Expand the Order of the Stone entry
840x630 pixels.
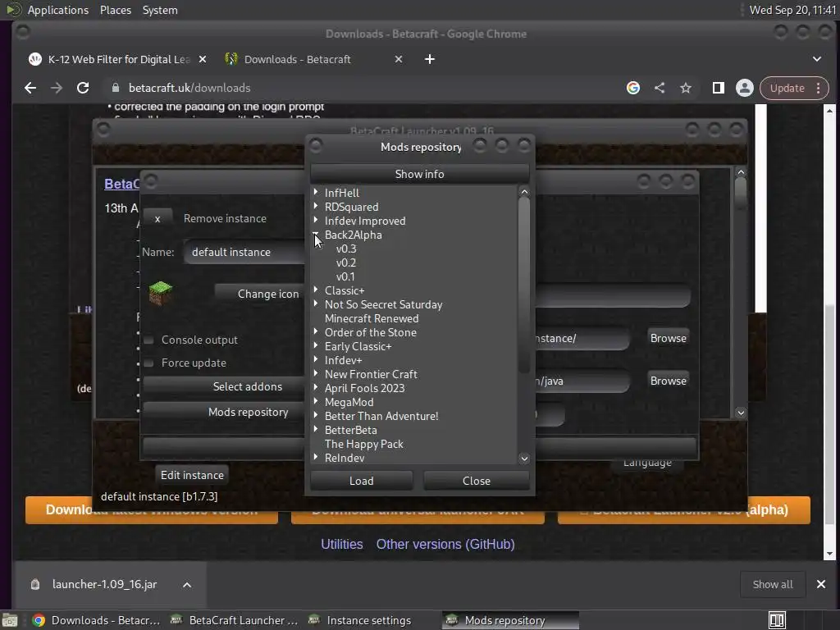[x=316, y=331]
